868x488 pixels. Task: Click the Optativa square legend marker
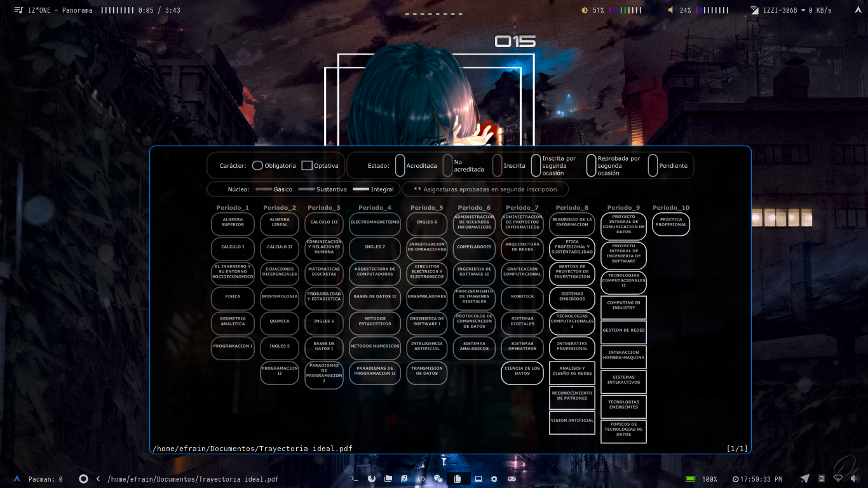pyautogui.click(x=307, y=165)
